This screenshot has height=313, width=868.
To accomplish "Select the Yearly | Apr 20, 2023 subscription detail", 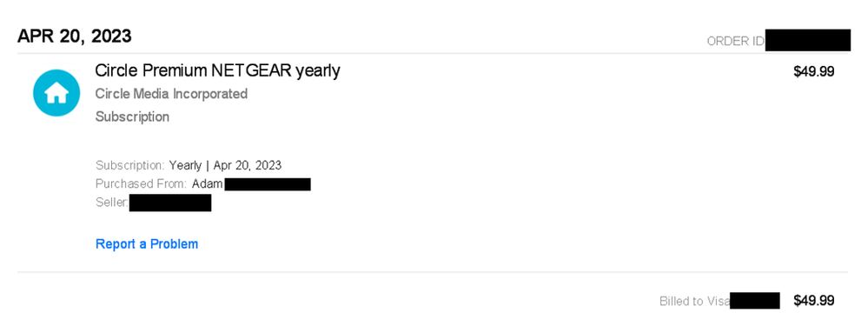I will [x=225, y=165].
